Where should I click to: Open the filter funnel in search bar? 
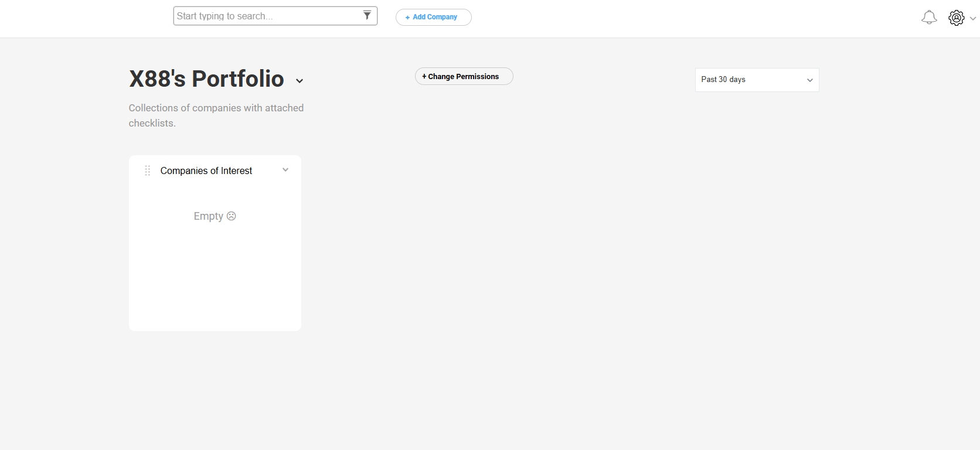tap(367, 16)
